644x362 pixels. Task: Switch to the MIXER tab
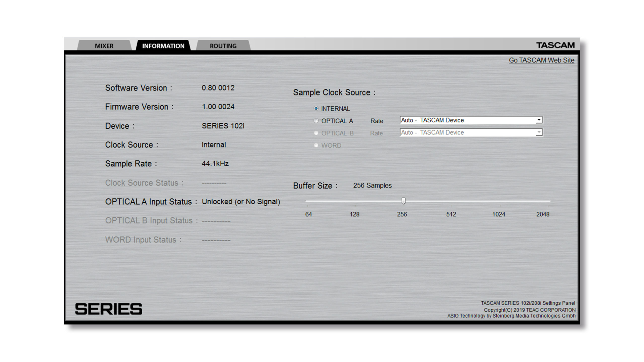pyautogui.click(x=104, y=46)
